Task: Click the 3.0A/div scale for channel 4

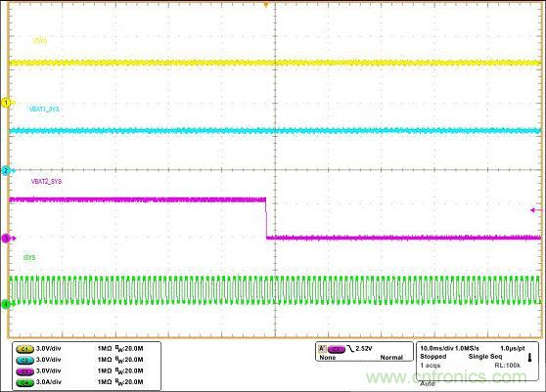Action: tap(49, 382)
